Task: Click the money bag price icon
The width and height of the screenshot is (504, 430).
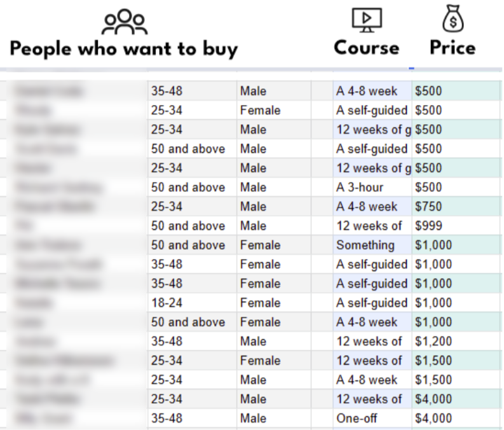Action: click(453, 18)
